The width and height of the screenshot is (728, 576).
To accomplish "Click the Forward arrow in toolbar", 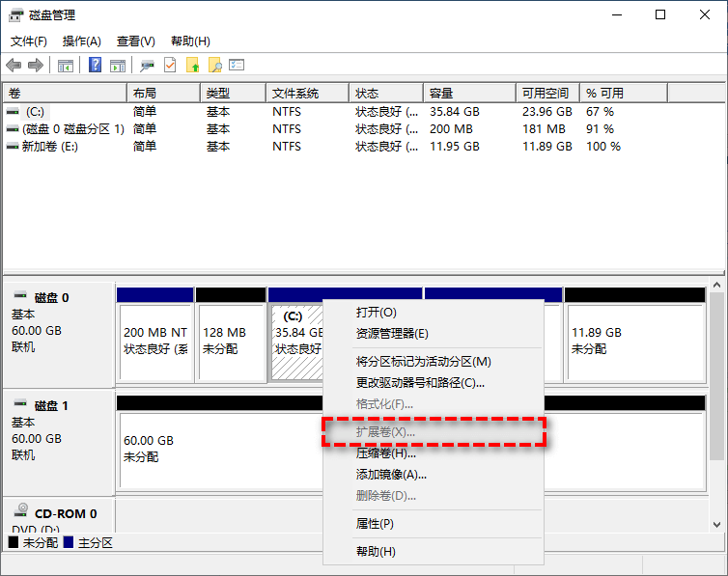I will pyautogui.click(x=36, y=66).
